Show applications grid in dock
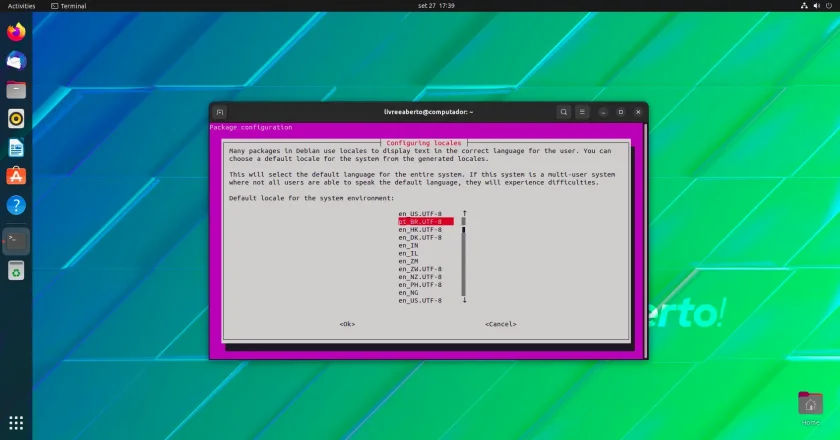The height and width of the screenshot is (440, 840). (x=16, y=423)
